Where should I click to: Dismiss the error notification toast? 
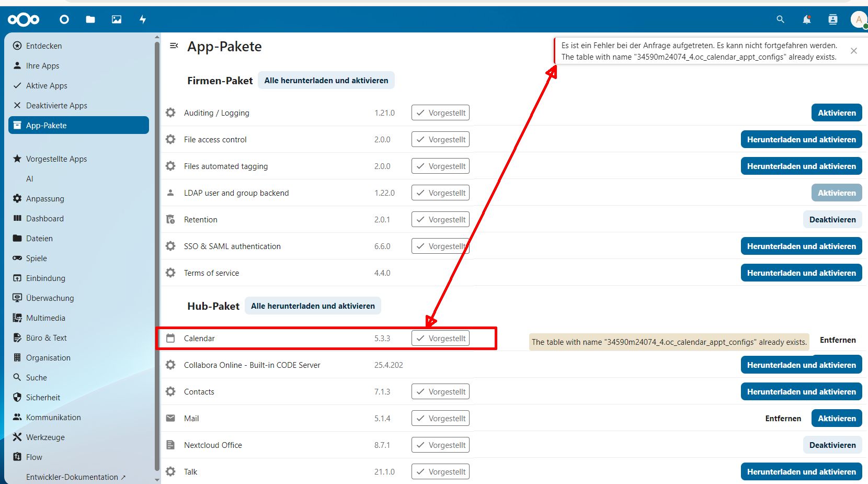click(854, 51)
